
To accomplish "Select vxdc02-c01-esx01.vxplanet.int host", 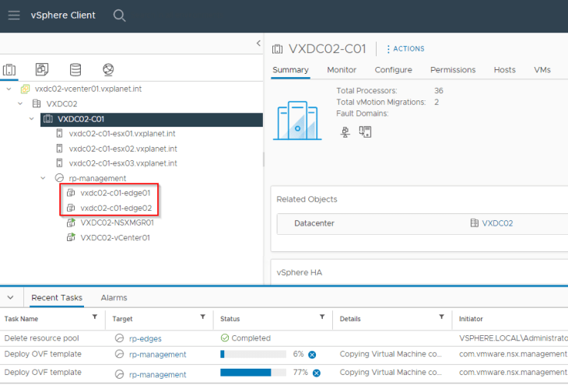I will 122,134.
